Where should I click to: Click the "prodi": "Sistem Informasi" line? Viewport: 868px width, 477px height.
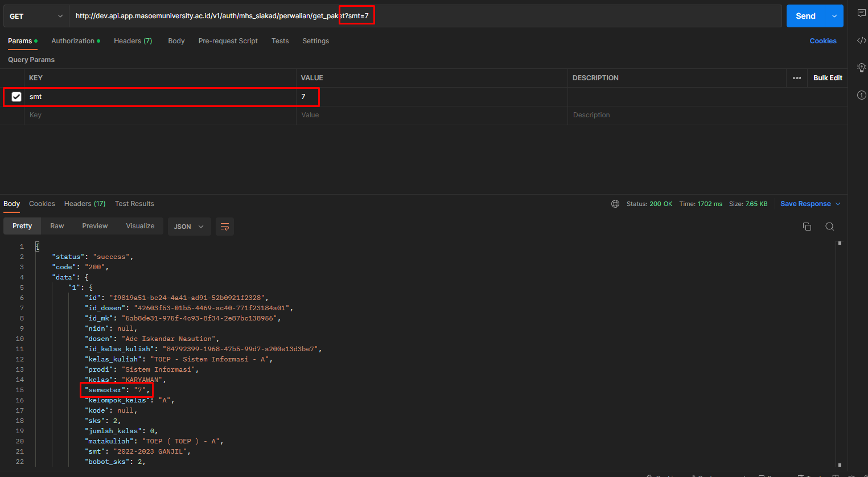click(x=142, y=369)
